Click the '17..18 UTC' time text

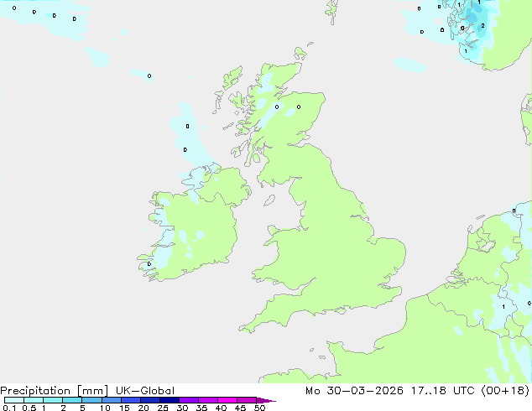click(441, 391)
